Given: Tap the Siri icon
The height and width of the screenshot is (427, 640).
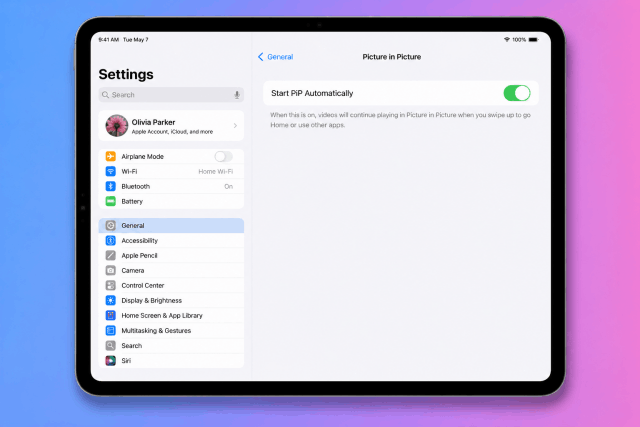Looking at the screenshot, I should click(111, 360).
